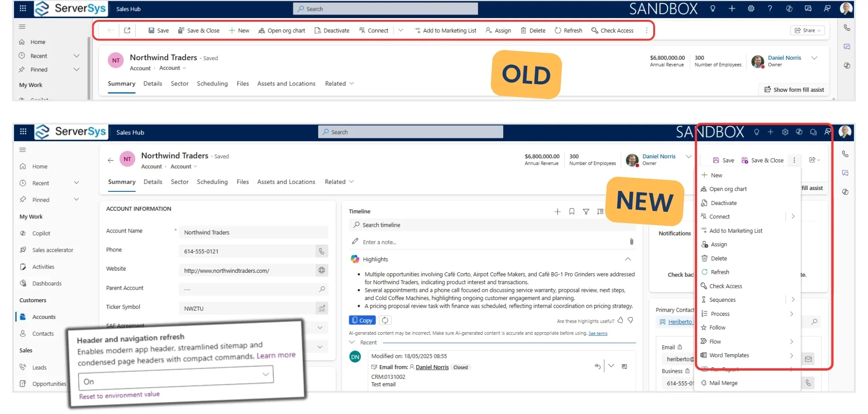The height and width of the screenshot is (414, 868).
Task: Click timeline bookmark icon
Action: (x=572, y=211)
